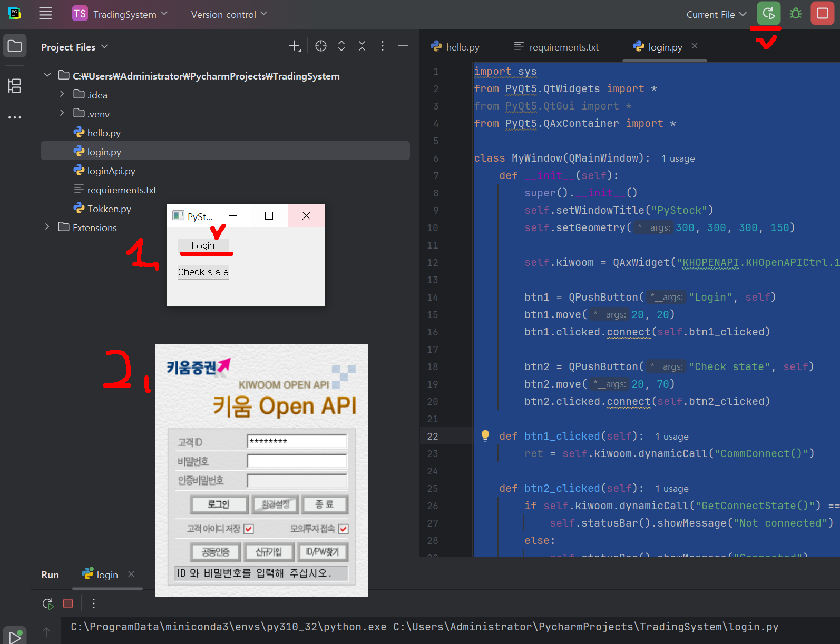Rerun login in the Run panel

pyautogui.click(x=48, y=603)
